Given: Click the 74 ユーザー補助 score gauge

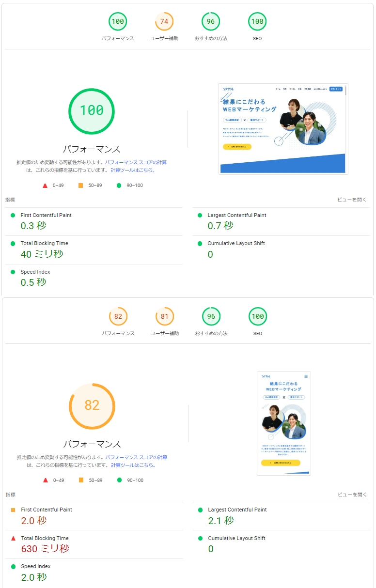Looking at the screenshot, I should point(164,21).
